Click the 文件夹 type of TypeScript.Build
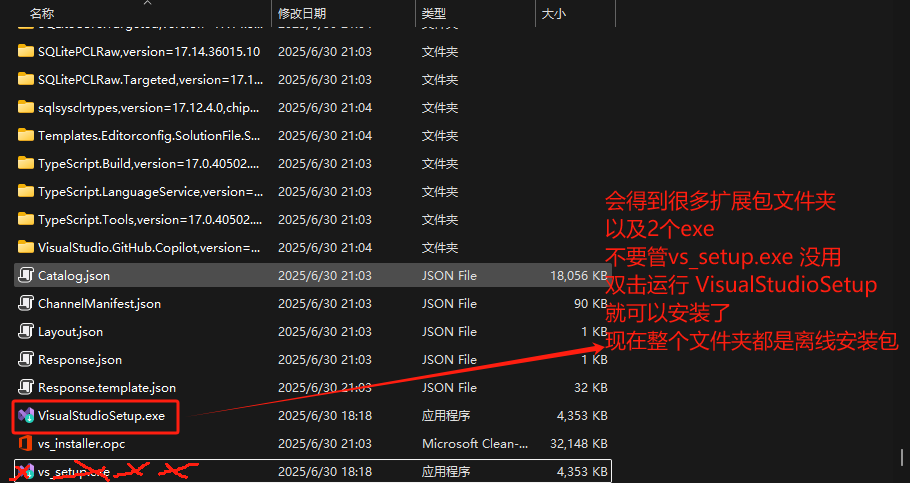Screen dimensions: 910x483 click(440, 164)
